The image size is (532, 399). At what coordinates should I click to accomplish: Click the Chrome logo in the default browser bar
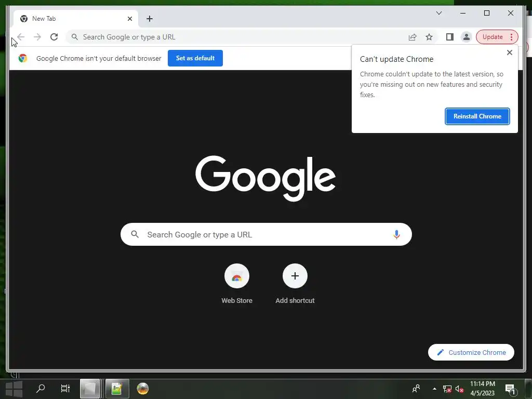(23, 58)
